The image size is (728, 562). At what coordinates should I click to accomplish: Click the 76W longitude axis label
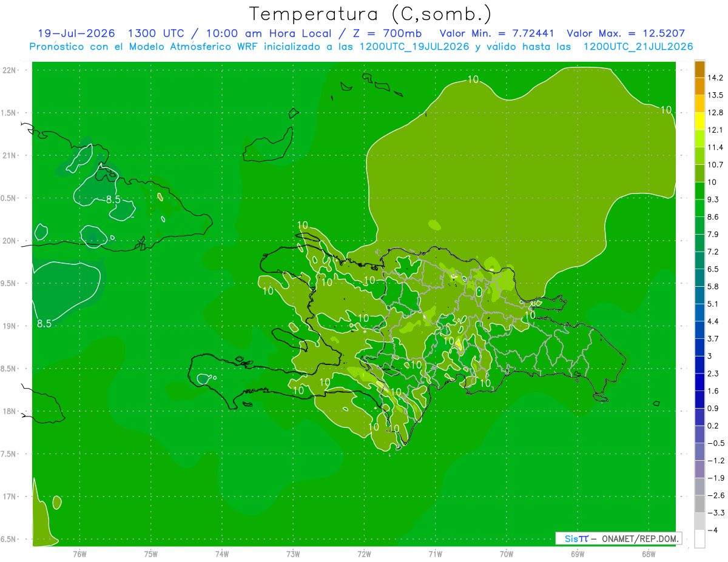[x=79, y=555]
